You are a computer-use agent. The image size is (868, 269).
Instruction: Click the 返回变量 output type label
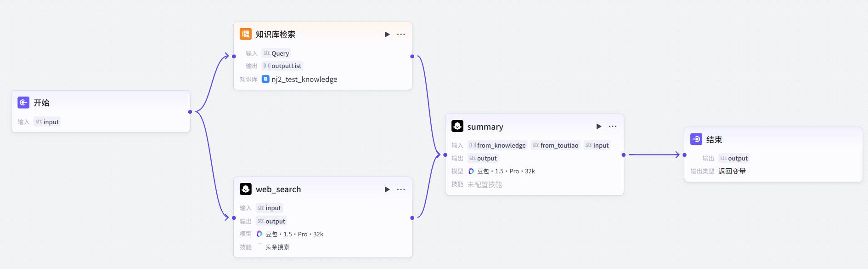tap(732, 171)
